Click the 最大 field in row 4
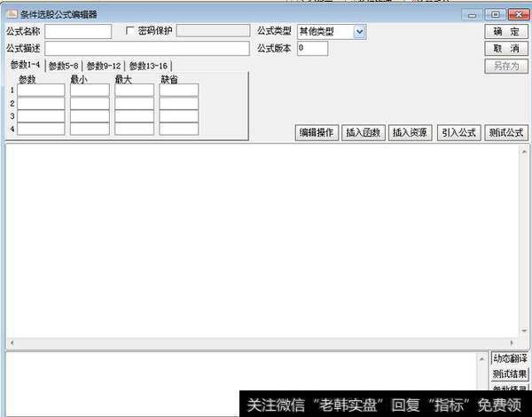The height and width of the screenshot is (417, 532). click(x=135, y=129)
